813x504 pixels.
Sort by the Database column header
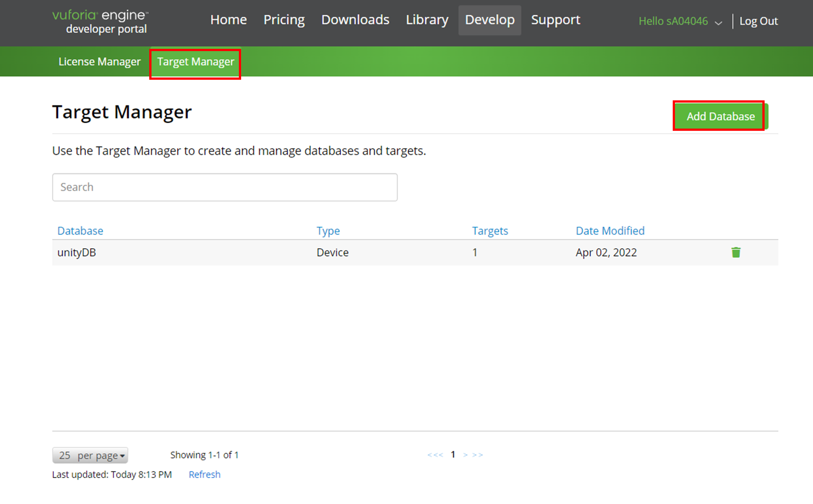(x=80, y=231)
